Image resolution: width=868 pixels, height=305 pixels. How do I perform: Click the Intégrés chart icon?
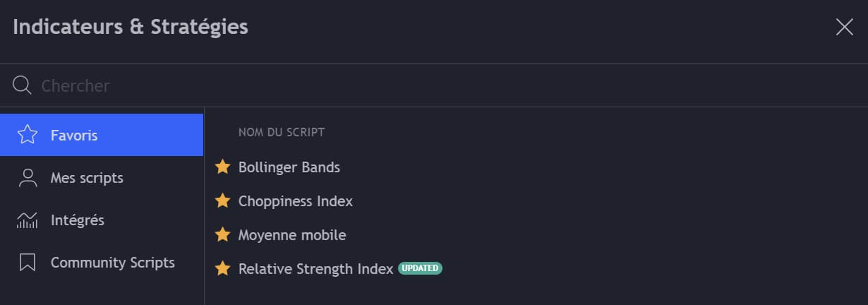click(28, 220)
